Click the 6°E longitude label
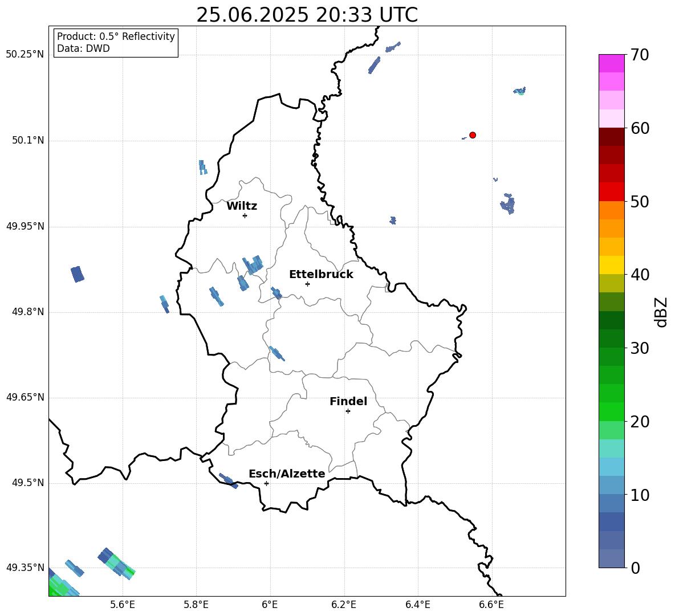The height and width of the screenshot is (616, 675). (x=270, y=605)
